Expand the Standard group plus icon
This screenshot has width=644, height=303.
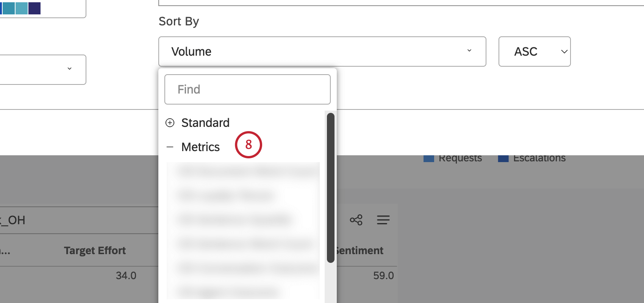[170, 123]
